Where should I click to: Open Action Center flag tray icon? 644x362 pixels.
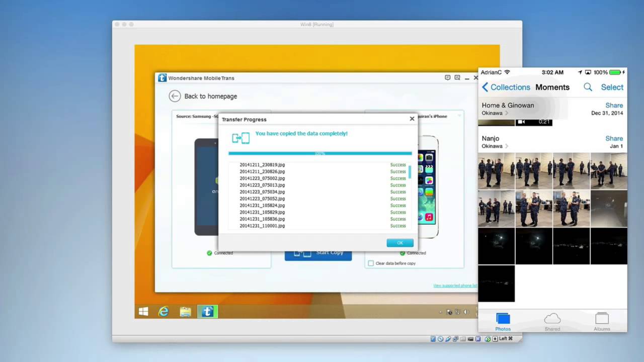449,312
